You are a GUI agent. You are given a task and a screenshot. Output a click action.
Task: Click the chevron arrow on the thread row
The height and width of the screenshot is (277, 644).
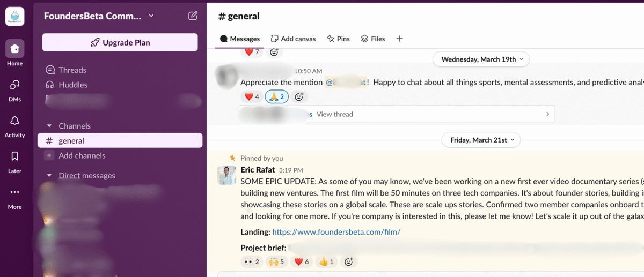click(547, 114)
